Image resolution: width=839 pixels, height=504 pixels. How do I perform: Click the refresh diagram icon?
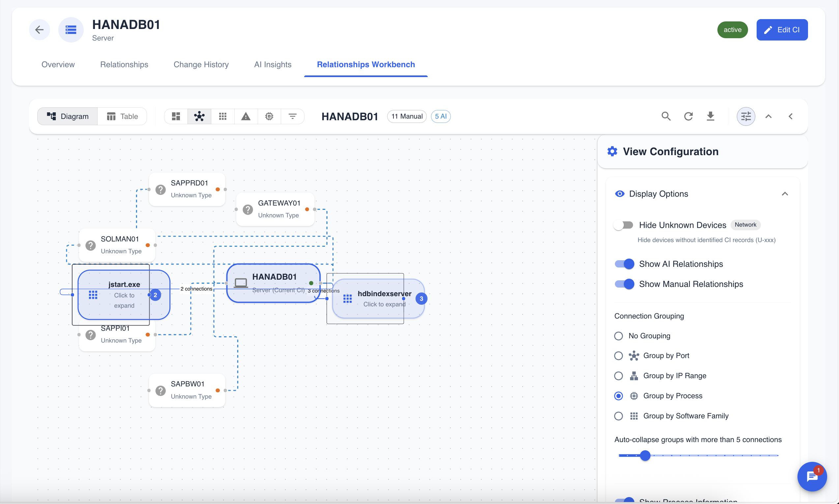point(688,117)
